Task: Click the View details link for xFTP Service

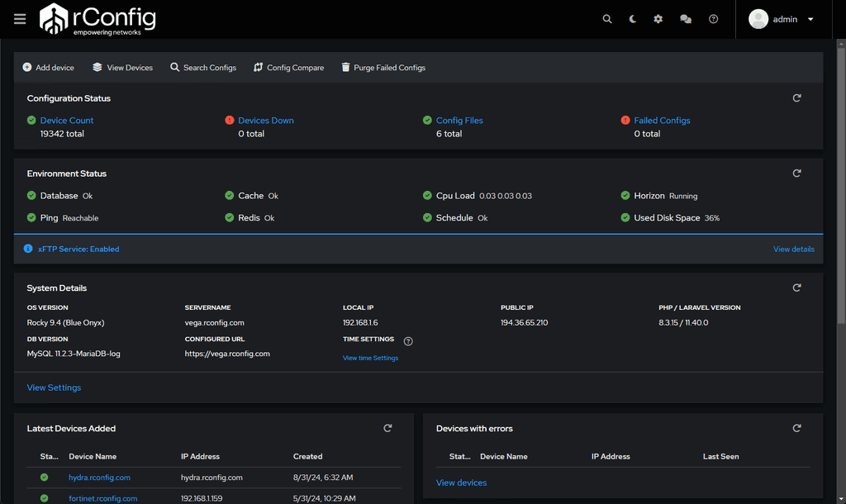Action: click(x=793, y=249)
